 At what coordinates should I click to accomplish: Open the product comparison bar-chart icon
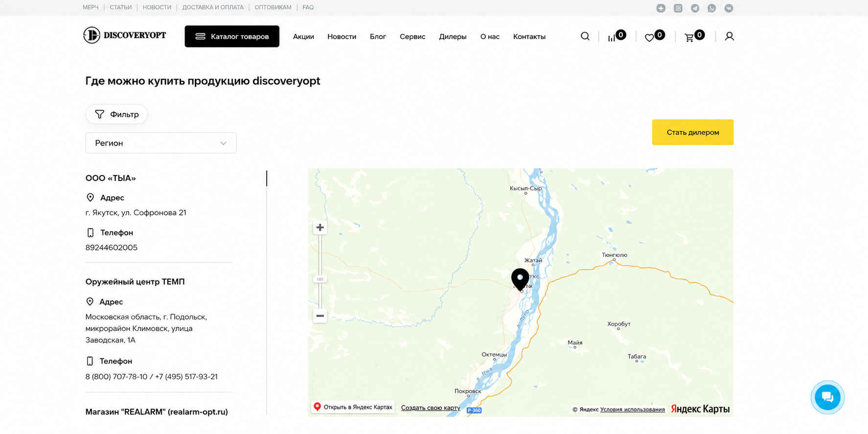[x=612, y=38]
